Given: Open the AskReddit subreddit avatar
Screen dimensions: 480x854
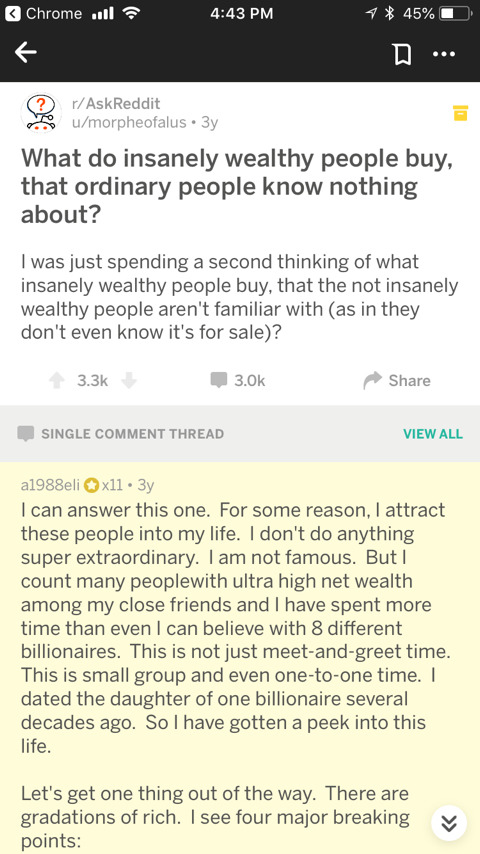Looking at the screenshot, I should coord(38,113).
